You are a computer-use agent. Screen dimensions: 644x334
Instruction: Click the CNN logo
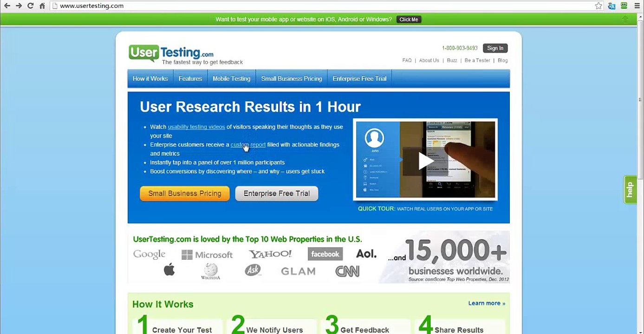click(347, 271)
